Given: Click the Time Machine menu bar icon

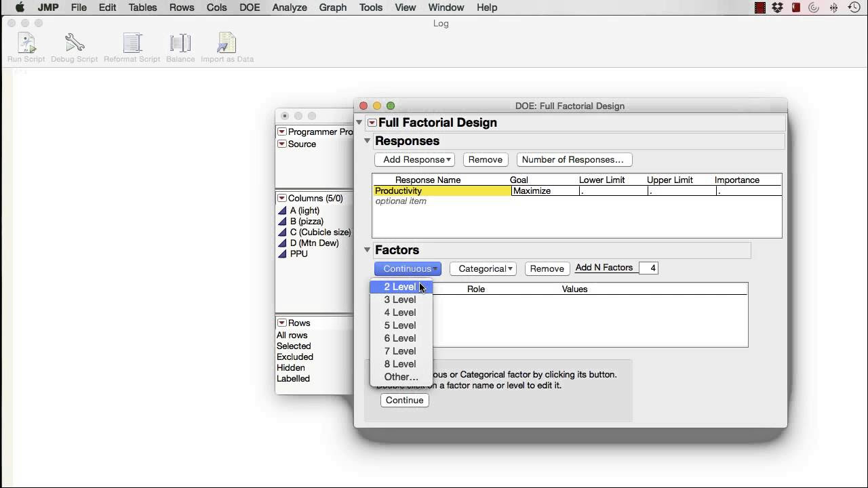Looking at the screenshot, I should 854,7.
